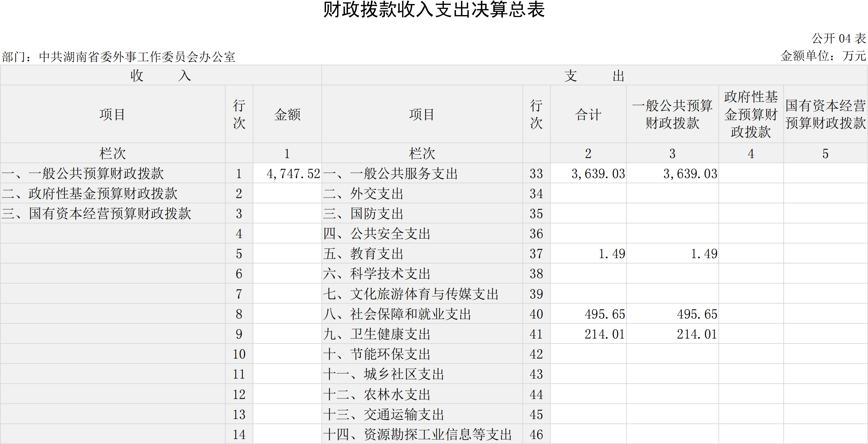Screen dimensions: 868x444
Task: Click the 一般公共预算财政拨款 column header
Action: [x=672, y=114]
